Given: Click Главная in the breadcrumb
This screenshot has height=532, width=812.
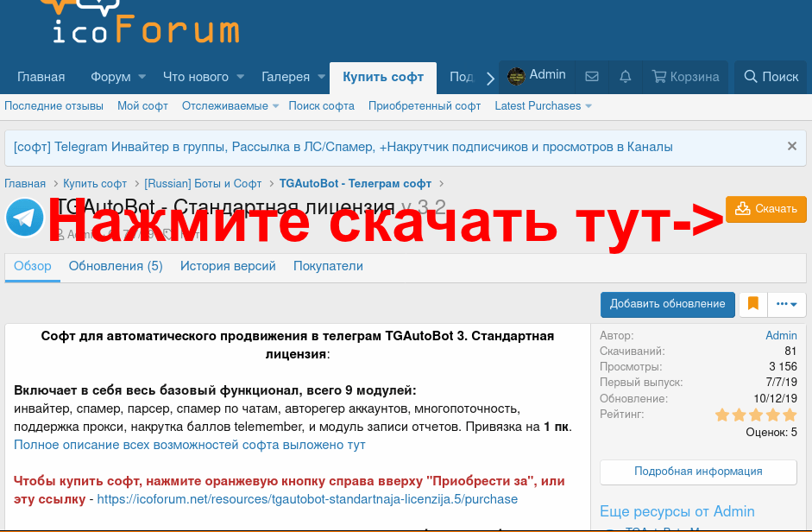Looking at the screenshot, I should (25, 184).
